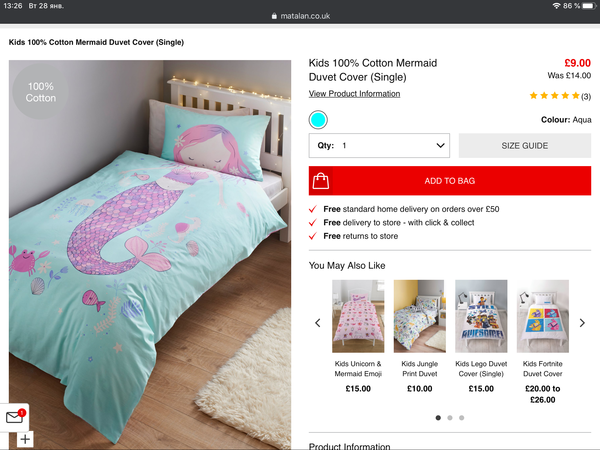Select the third carousel page dot
Screen dimensions: 600x450
[x=462, y=417]
